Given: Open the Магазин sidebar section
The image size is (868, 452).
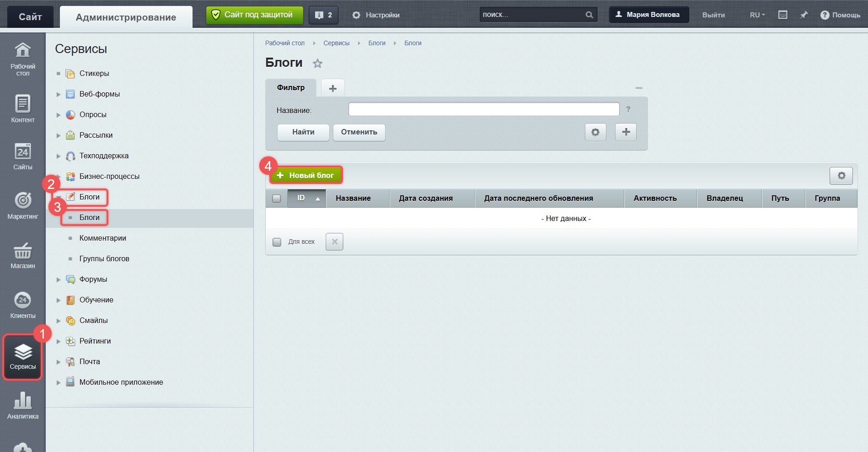Looking at the screenshot, I should 23,255.
